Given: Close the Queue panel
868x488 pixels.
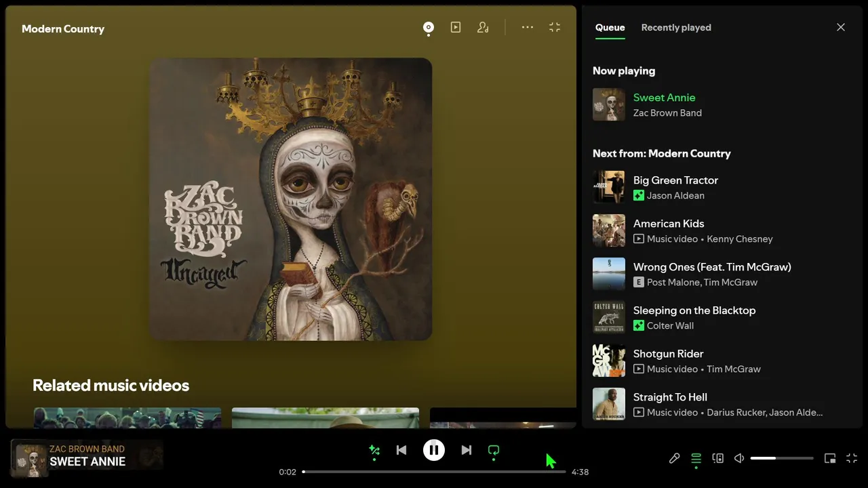Looking at the screenshot, I should [841, 27].
